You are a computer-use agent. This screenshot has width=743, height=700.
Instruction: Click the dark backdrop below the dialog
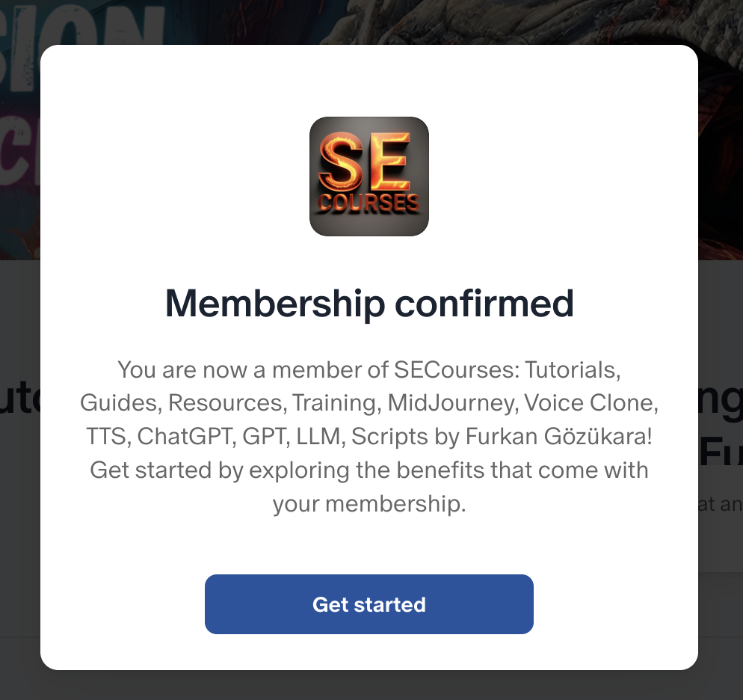[369, 685]
